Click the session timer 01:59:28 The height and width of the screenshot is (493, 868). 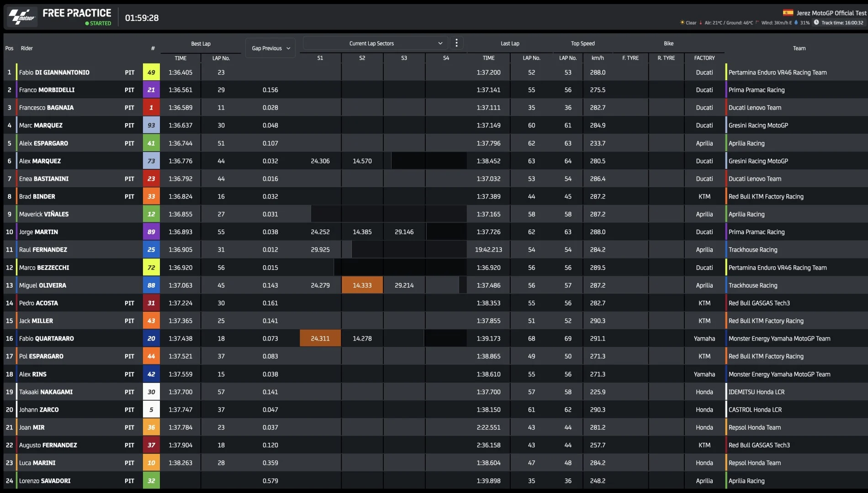[x=142, y=18]
